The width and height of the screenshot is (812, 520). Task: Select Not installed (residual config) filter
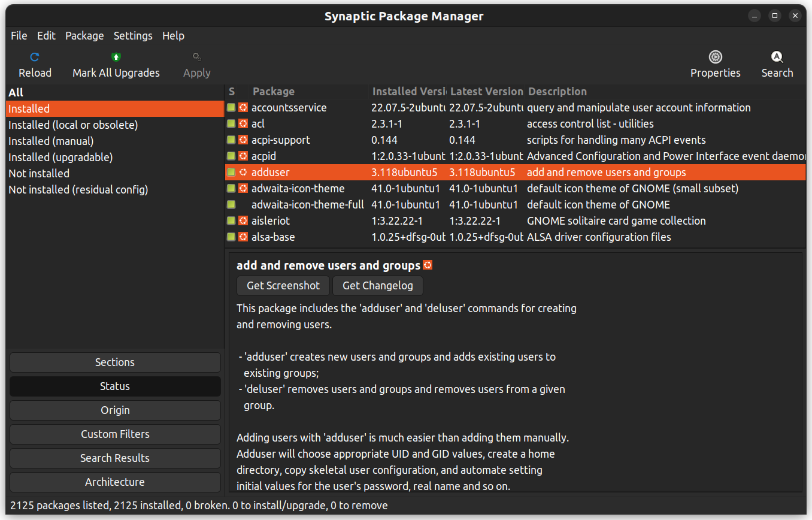coord(115,189)
